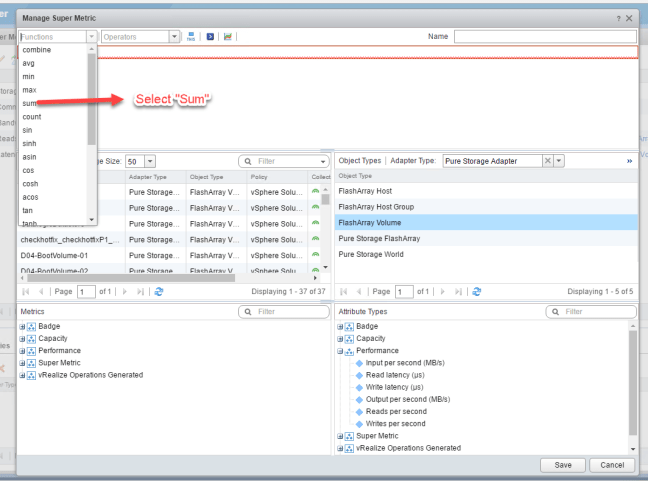Click the "this" object toolbar icon

[x=191, y=36]
